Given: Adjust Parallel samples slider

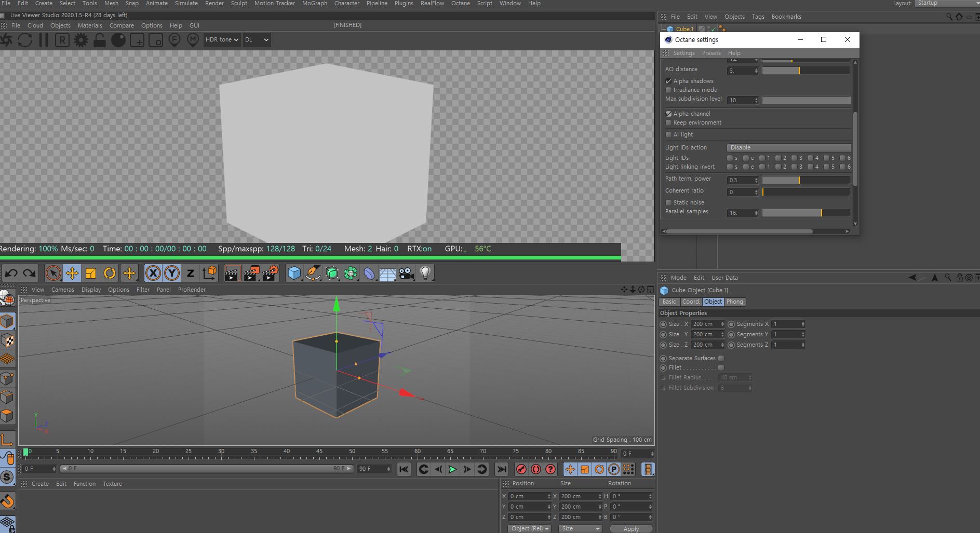Looking at the screenshot, I should (806, 213).
